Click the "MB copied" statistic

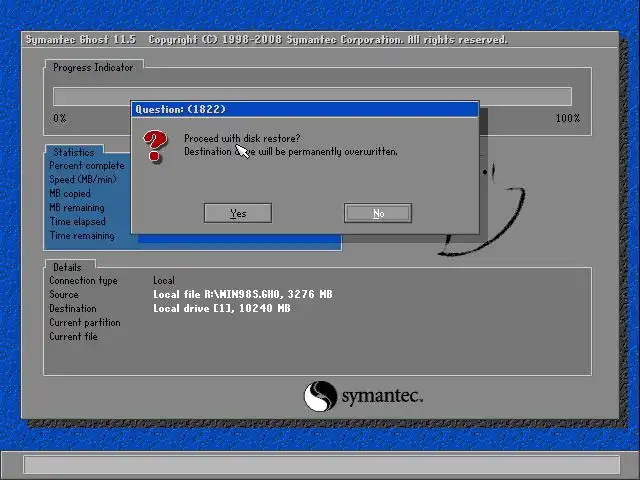tap(70, 193)
